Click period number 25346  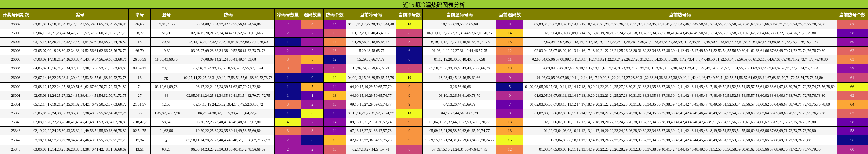pyautogui.click(x=15, y=149)
